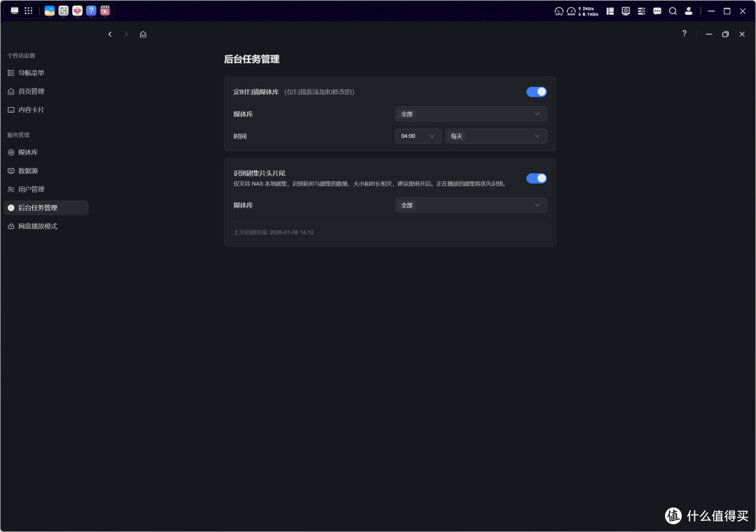This screenshot has width=756, height=532.
Task: Click the 个性化设置 section header
Action: tap(21, 55)
